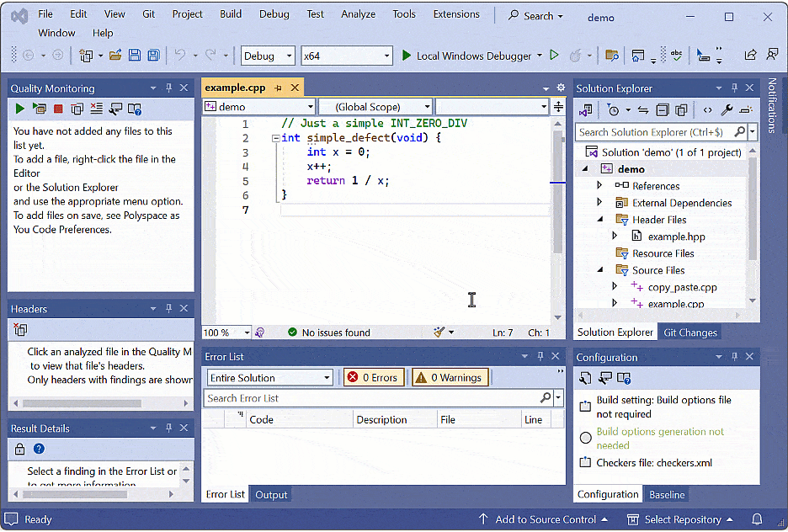This screenshot has width=788, height=532.
Task: Open the Analyze menu
Action: [x=358, y=13]
